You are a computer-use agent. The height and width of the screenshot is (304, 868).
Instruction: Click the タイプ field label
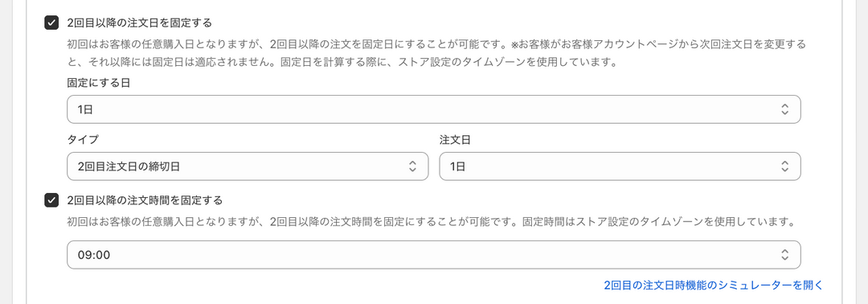(x=83, y=140)
